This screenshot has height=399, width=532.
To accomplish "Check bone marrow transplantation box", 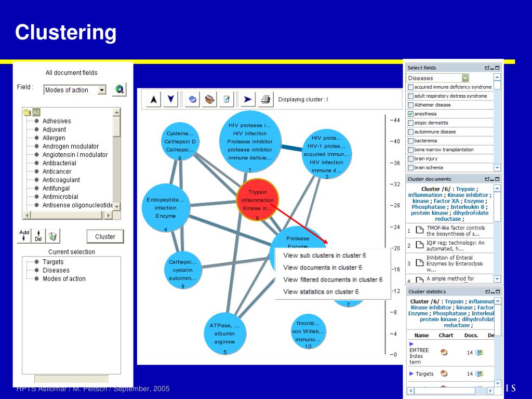I will click(410, 150).
